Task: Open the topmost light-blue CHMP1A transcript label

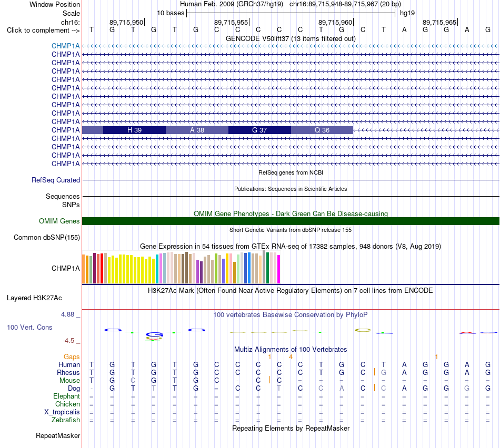Action: click(65, 46)
